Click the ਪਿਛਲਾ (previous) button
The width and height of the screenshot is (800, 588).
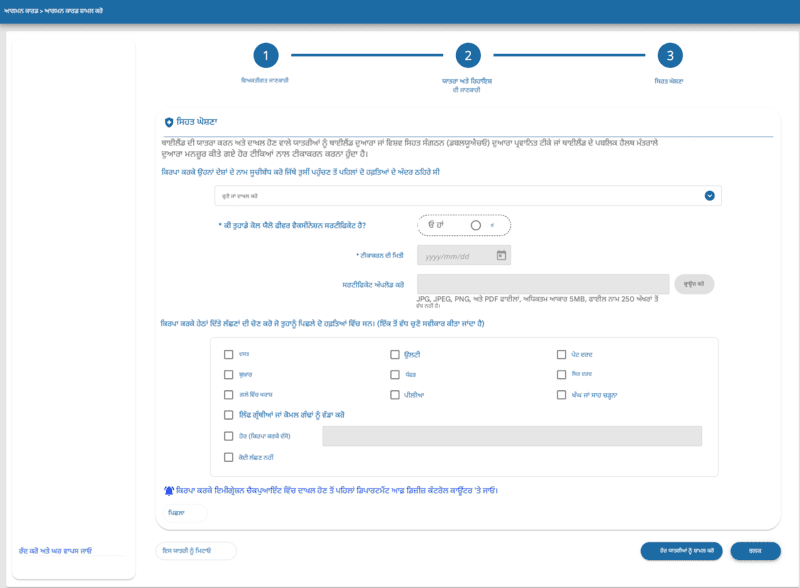[185, 512]
